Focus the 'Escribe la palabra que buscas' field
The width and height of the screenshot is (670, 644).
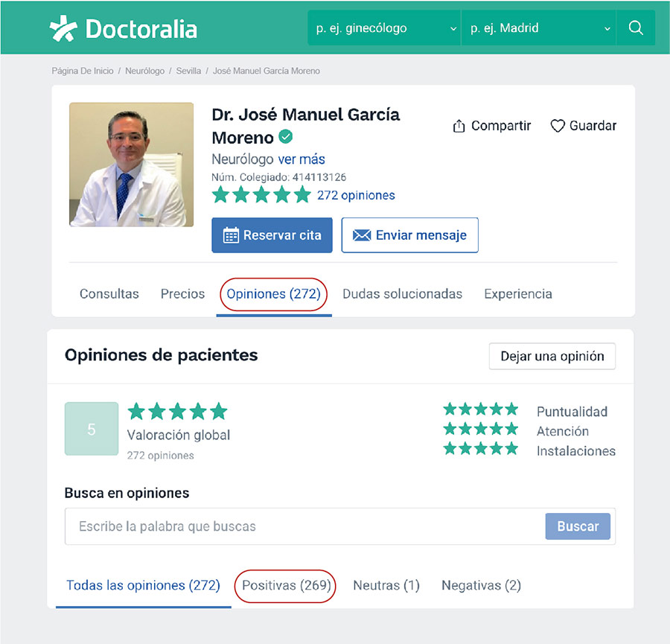305,526
